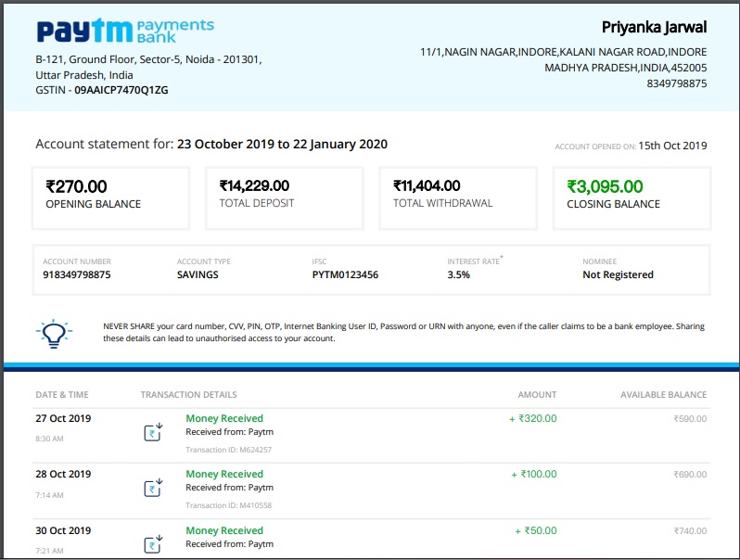Click the ₹270.00 opening balance amount
Image resolution: width=740 pixels, height=560 pixels.
point(76,186)
